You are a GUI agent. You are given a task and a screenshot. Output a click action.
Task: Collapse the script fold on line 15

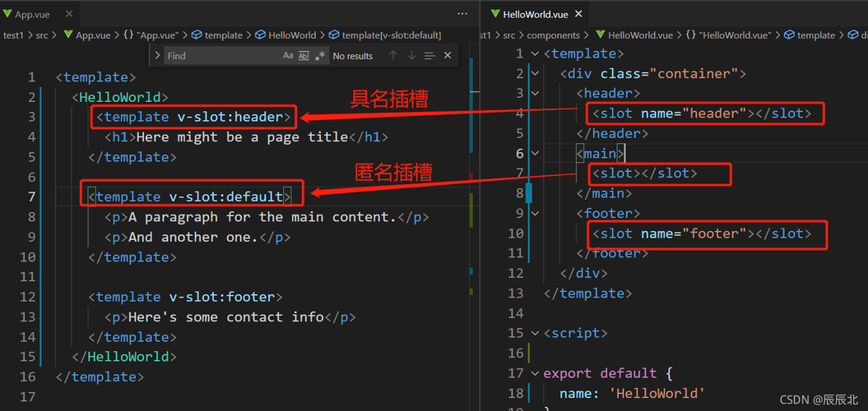click(534, 334)
